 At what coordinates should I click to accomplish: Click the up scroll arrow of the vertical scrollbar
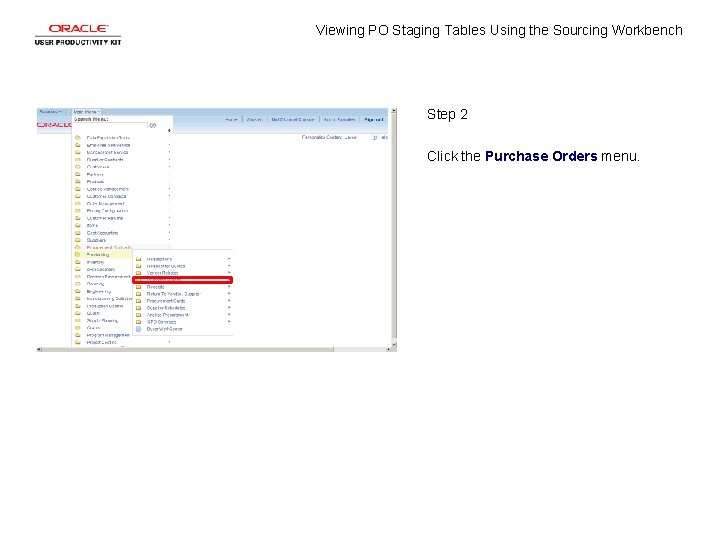click(x=394, y=111)
